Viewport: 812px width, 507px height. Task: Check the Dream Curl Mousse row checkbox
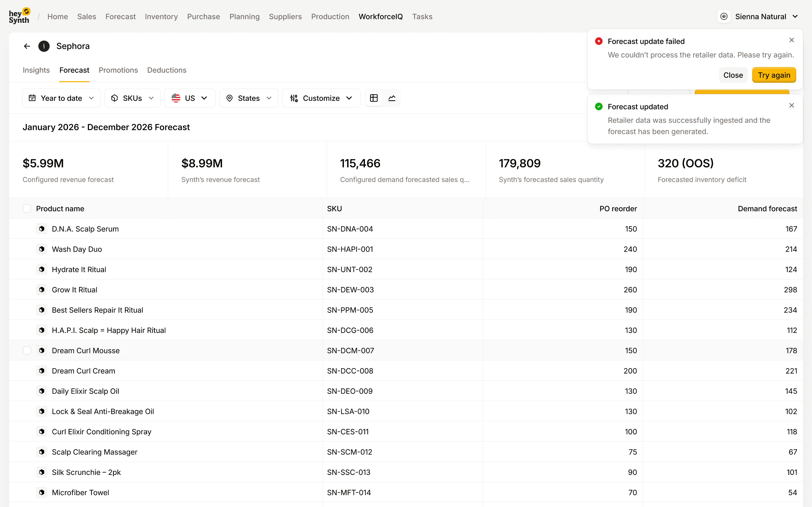pyautogui.click(x=27, y=350)
